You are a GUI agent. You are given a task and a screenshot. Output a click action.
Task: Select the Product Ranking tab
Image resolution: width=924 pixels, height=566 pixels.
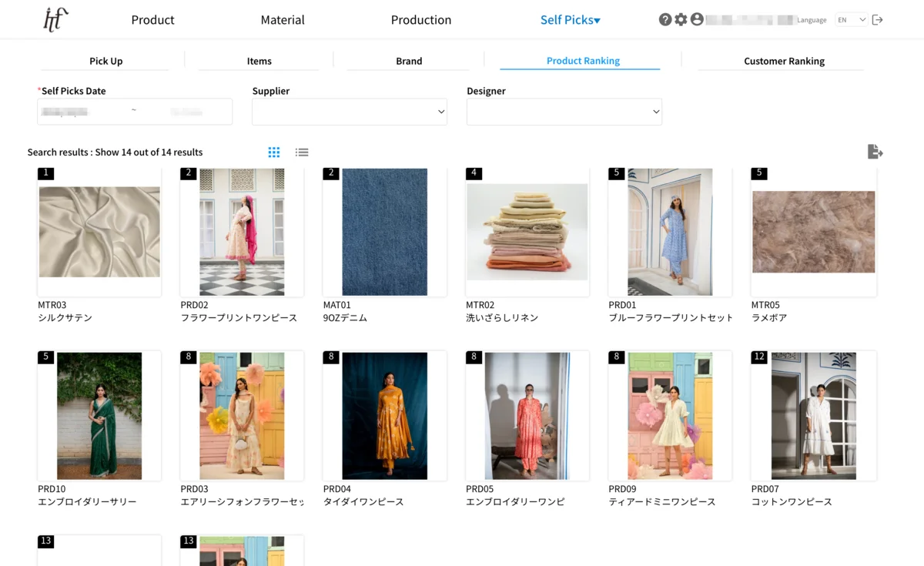click(583, 61)
